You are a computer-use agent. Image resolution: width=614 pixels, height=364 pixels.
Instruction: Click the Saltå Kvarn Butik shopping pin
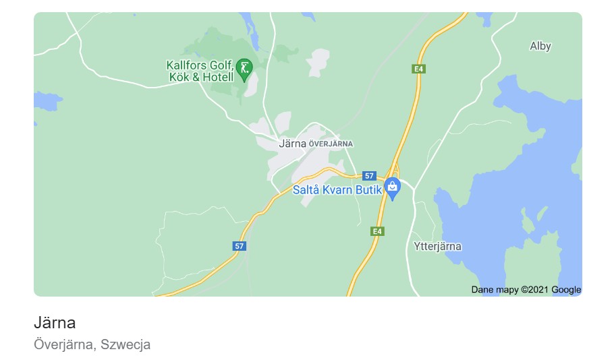point(392,189)
